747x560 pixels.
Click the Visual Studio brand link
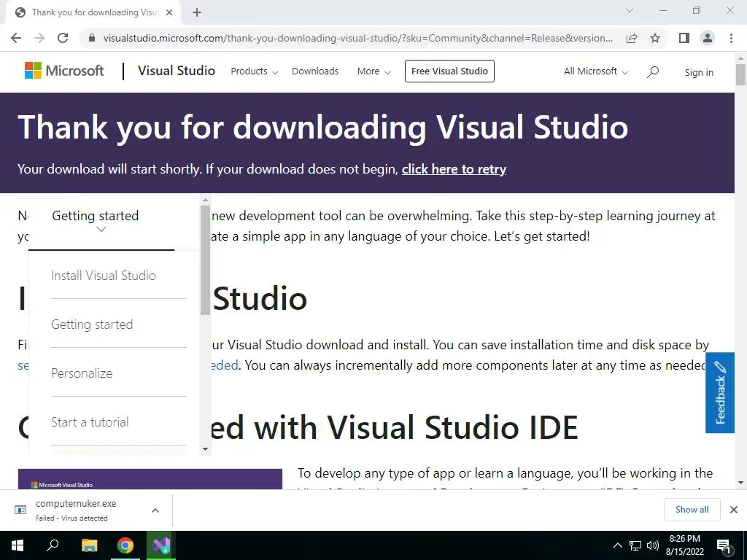(177, 71)
